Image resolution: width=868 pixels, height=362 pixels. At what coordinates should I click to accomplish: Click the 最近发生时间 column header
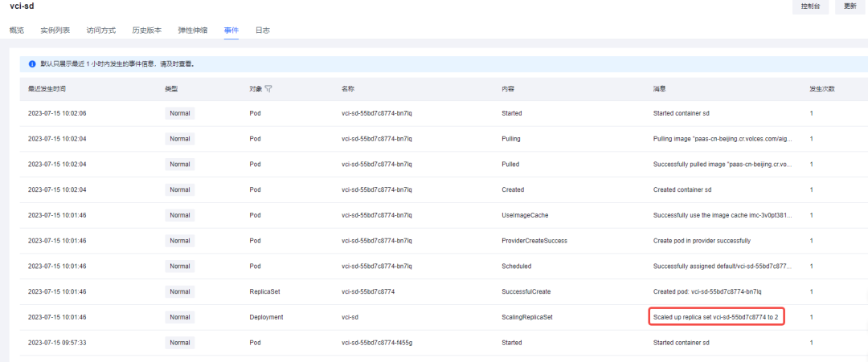pos(47,88)
